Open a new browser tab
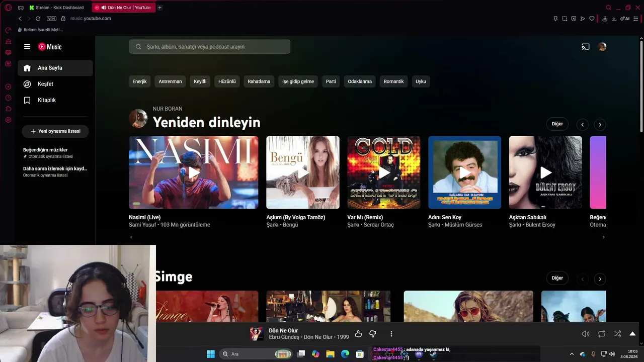The width and height of the screenshot is (644, 362). (160, 8)
